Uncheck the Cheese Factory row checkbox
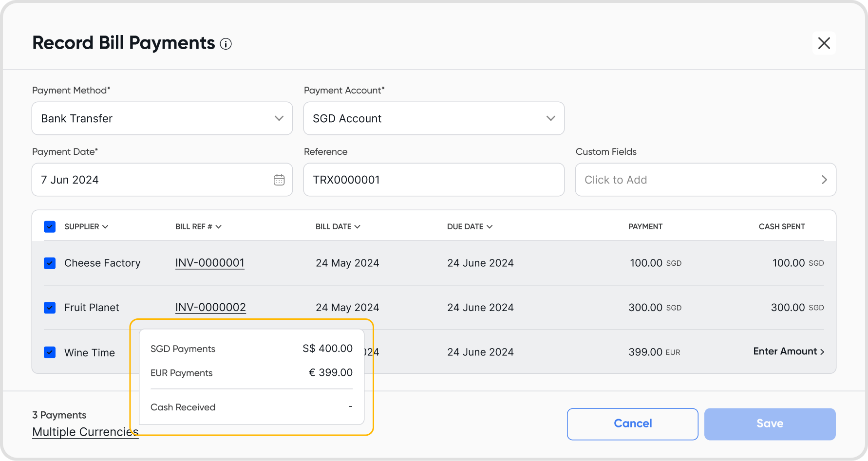Viewport: 868px width, 461px height. [x=50, y=263]
